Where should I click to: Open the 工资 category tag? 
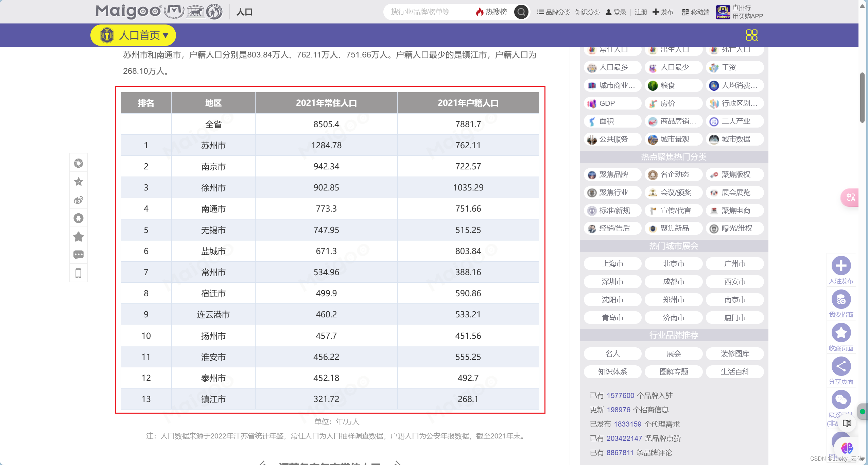coord(735,67)
